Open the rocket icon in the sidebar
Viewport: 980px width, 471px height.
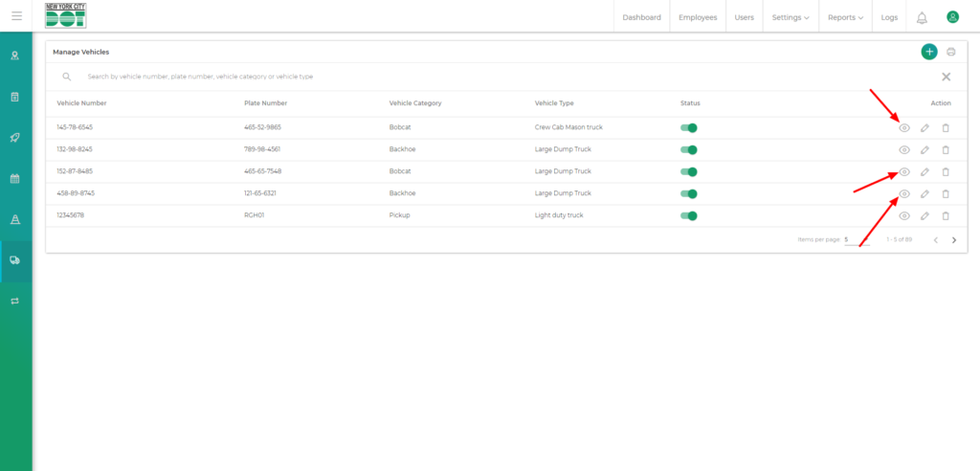(x=15, y=138)
